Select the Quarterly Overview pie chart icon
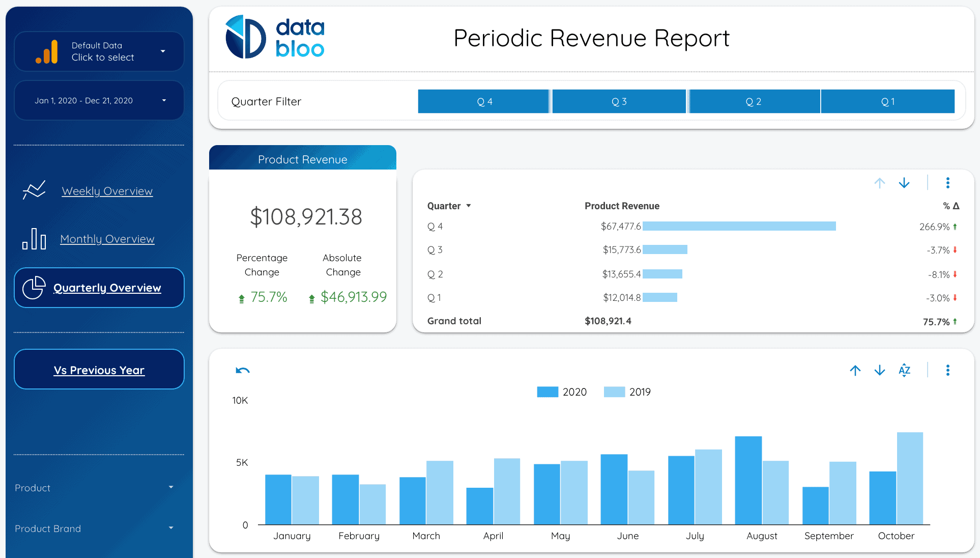 pos(34,287)
